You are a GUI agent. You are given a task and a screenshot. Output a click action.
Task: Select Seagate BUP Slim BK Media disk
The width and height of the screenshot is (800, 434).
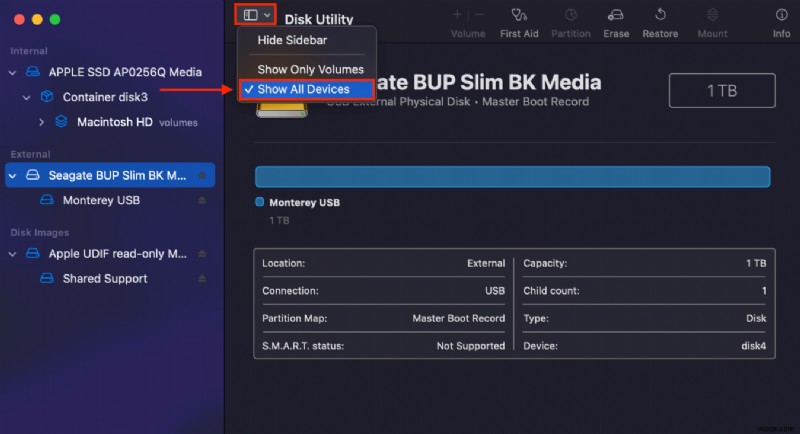(x=110, y=175)
